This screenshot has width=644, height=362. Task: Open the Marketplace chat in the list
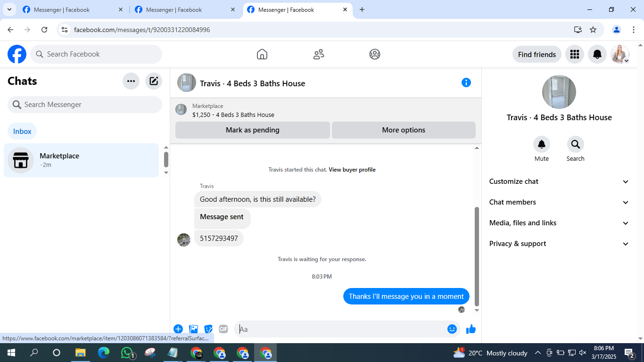pyautogui.click(x=82, y=160)
